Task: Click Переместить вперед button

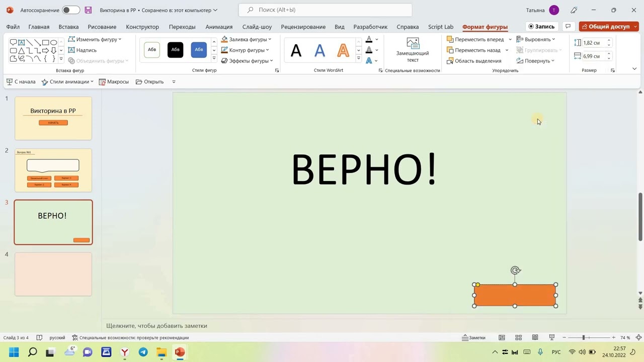Action: pyautogui.click(x=475, y=39)
